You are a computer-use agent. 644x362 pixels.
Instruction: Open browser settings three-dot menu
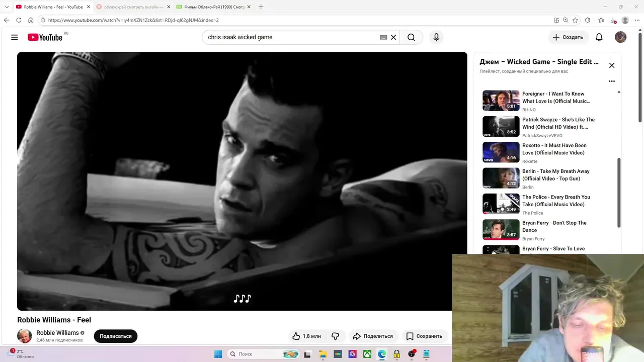[637, 20]
